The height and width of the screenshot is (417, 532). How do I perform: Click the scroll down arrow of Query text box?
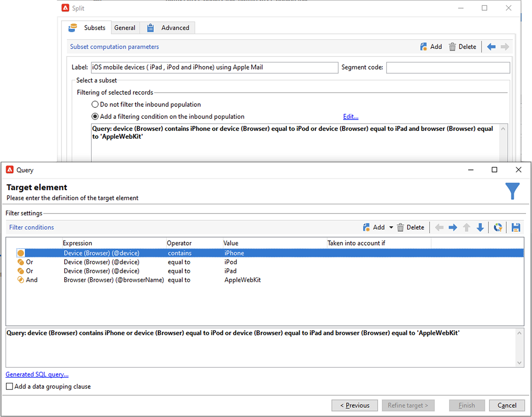520,362
